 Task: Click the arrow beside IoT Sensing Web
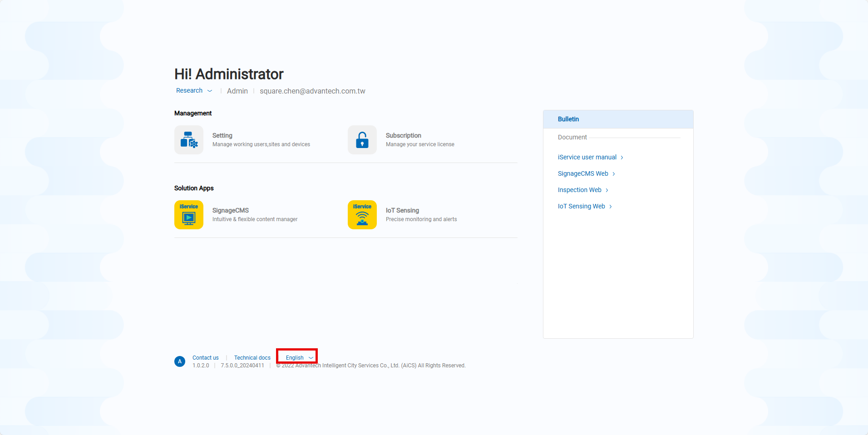click(x=611, y=207)
